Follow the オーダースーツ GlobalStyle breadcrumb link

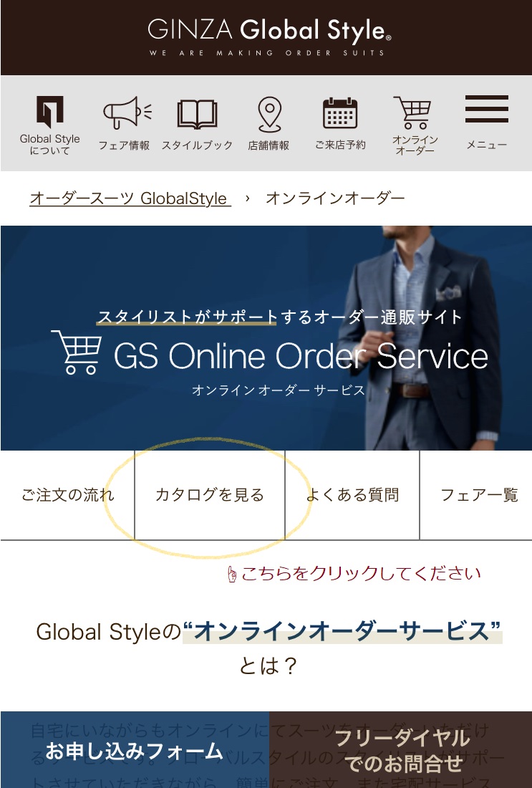tap(130, 198)
